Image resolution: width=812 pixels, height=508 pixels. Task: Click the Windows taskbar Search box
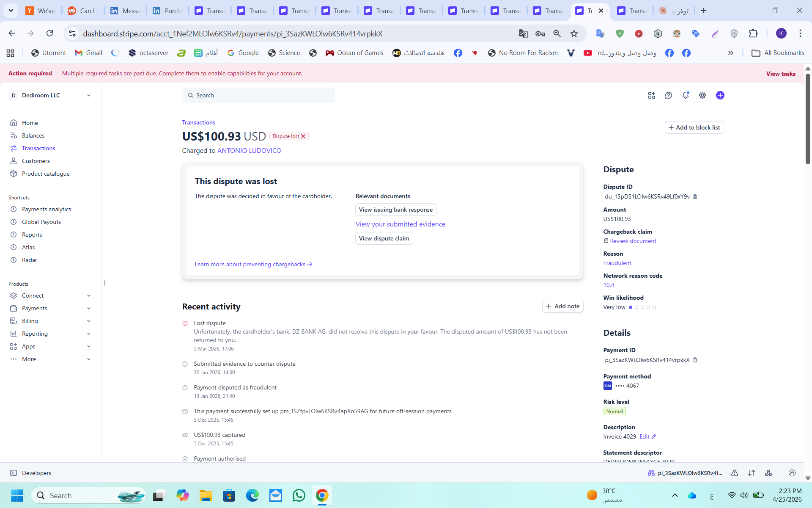(x=89, y=495)
